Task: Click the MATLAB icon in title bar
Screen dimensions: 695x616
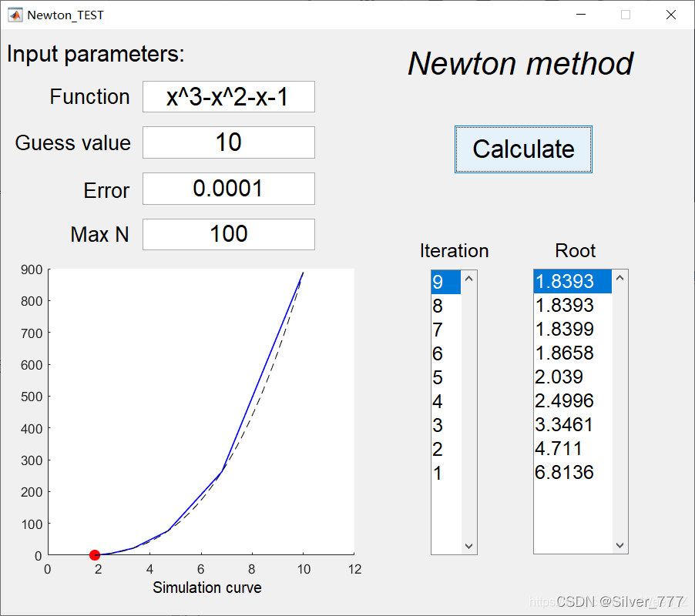Action: (x=15, y=15)
